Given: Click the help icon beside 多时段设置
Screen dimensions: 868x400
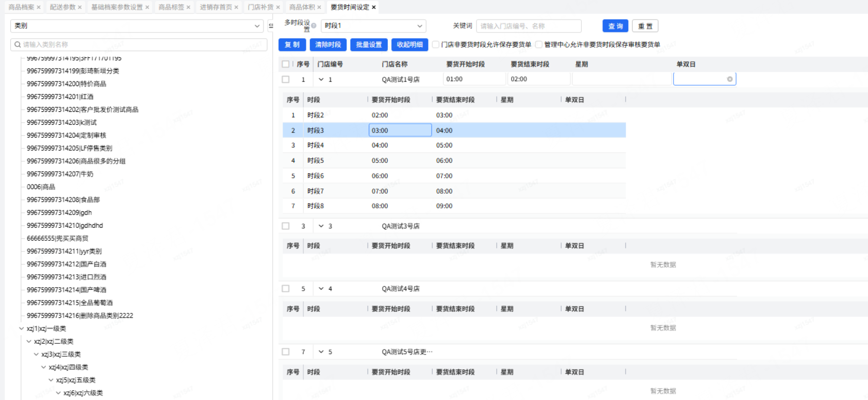Looking at the screenshot, I should pos(314,26).
